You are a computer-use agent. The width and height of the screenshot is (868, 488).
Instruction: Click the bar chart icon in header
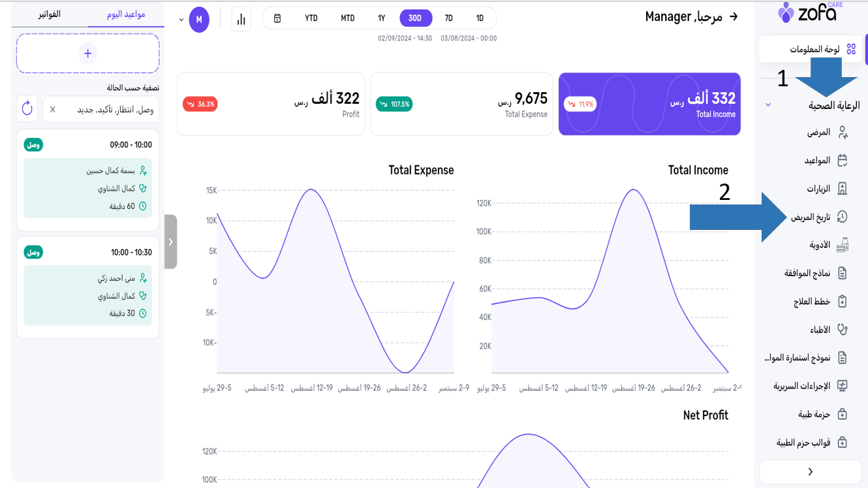click(241, 20)
